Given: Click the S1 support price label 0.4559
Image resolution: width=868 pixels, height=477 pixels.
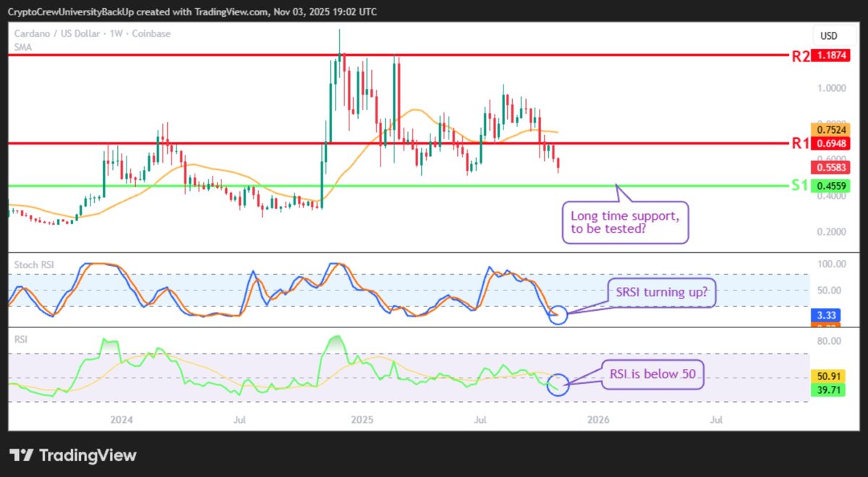Looking at the screenshot, I should pyautogui.click(x=829, y=186).
